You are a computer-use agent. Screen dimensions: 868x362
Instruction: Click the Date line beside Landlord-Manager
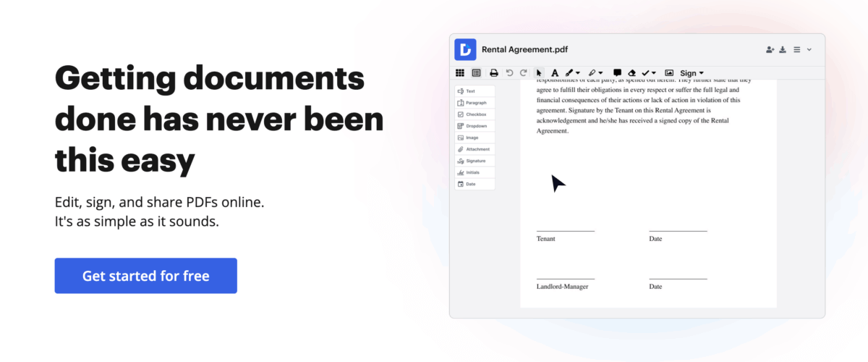678,279
